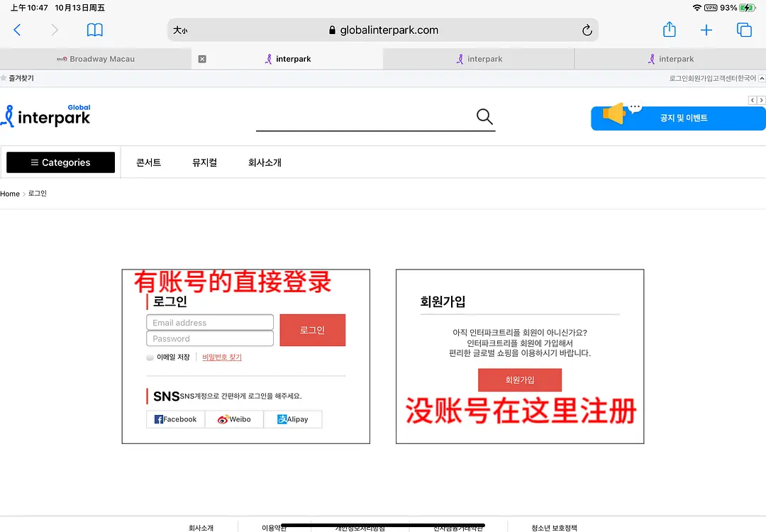This screenshot has width=766, height=532.
Task: Click the red 회원가입 sign-up button
Action: point(520,380)
